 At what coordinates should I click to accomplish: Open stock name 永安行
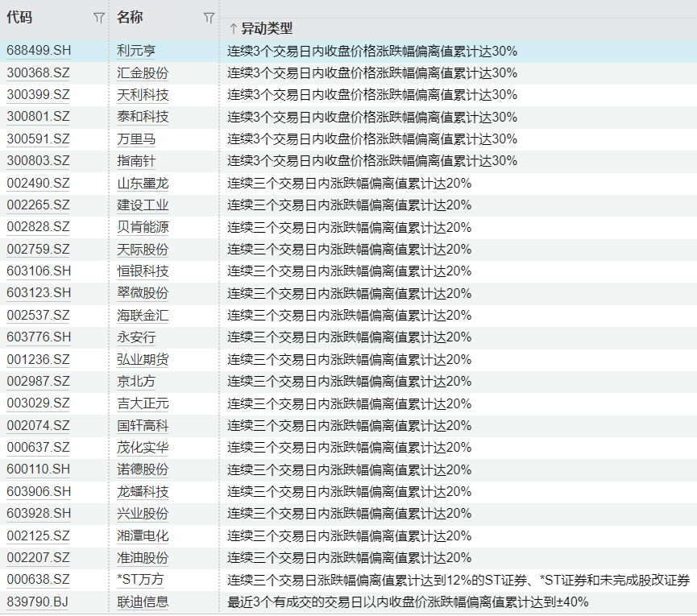point(136,337)
